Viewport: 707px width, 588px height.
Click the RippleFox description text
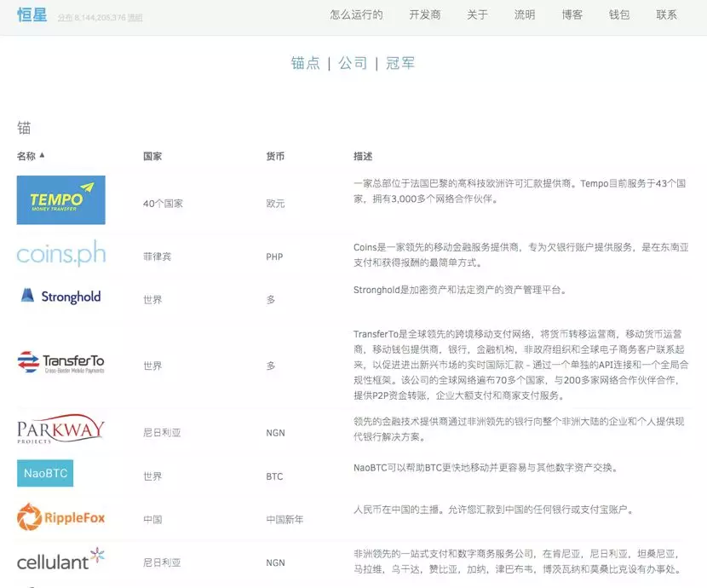coord(494,510)
